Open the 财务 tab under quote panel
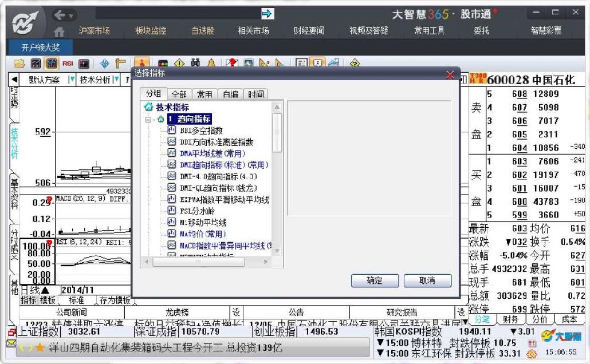The height and width of the screenshot is (364, 590). coord(510,319)
